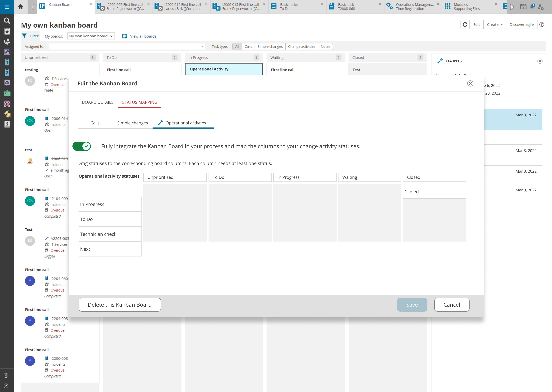Disable the fully integrate Kanban Board toggle
Image resolution: width=552 pixels, height=392 pixels.
pos(82,146)
